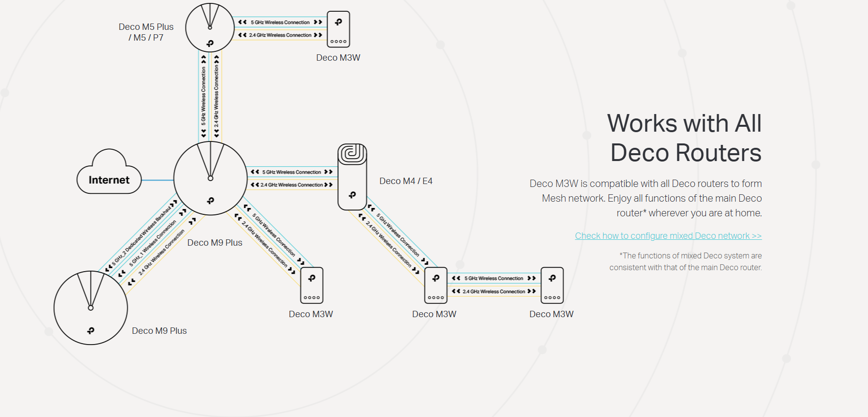Click the mixed Deco system footnote text
This screenshot has width=868, height=417.
click(x=685, y=261)
